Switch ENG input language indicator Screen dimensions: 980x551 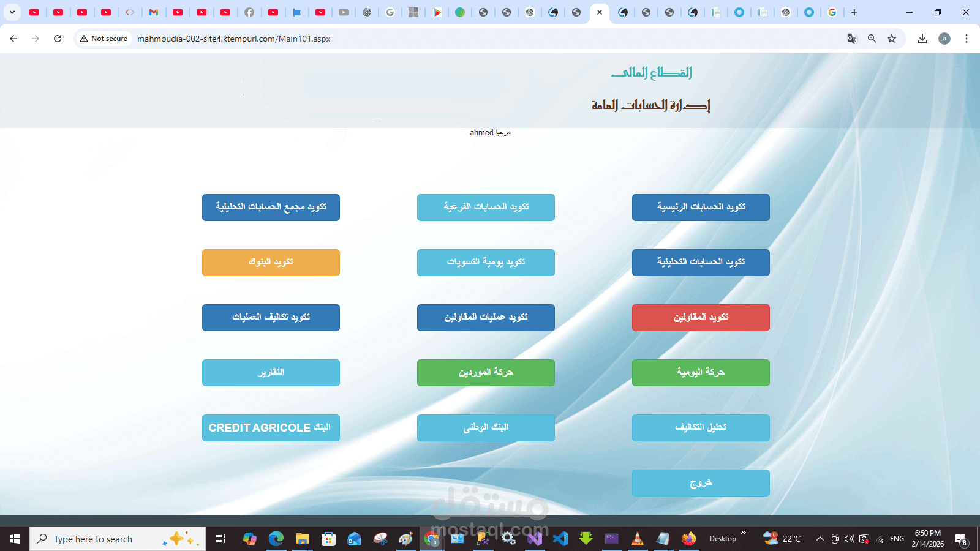pyautogui.click(x=897, y=539)
